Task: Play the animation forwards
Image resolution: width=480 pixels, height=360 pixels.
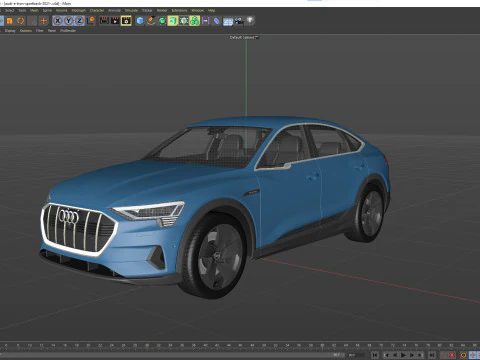Action: 403,355
